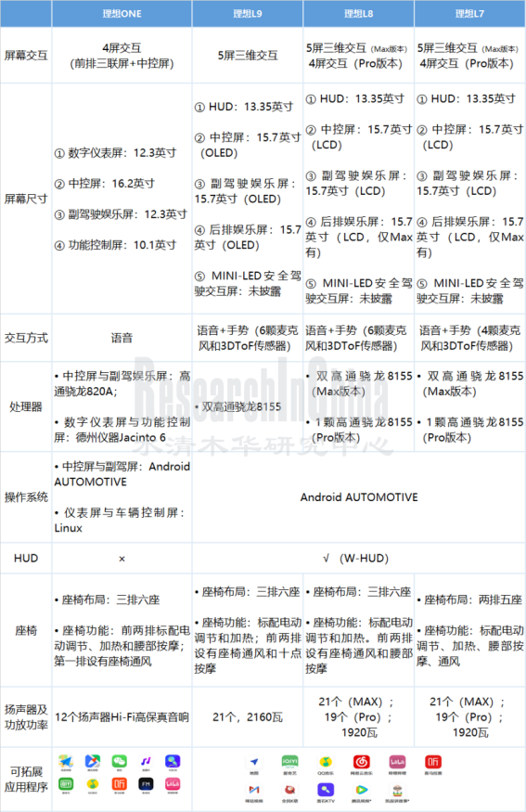
Task: Click the 座椅 row label
Action: tap(26, 630)
